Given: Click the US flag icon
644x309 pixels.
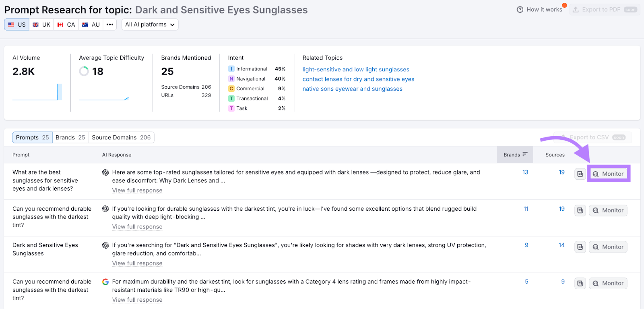Looking at the screenshot, I should point(11,24).
